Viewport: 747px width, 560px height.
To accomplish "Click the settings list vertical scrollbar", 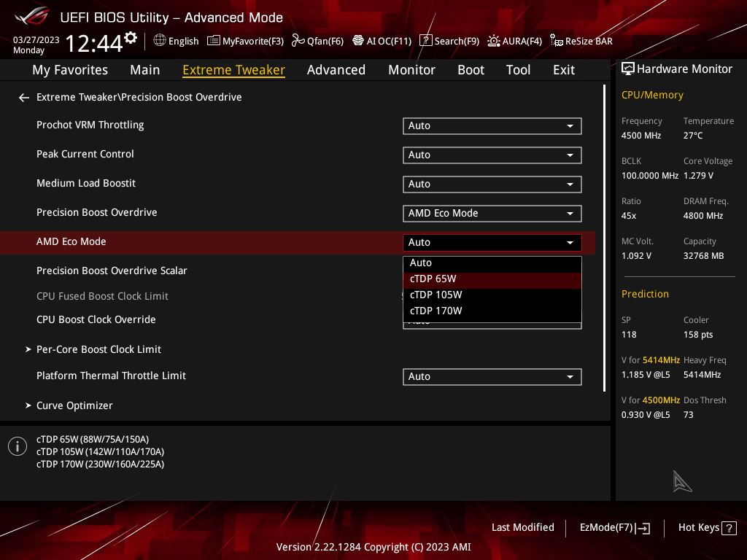I will [604, 238].
